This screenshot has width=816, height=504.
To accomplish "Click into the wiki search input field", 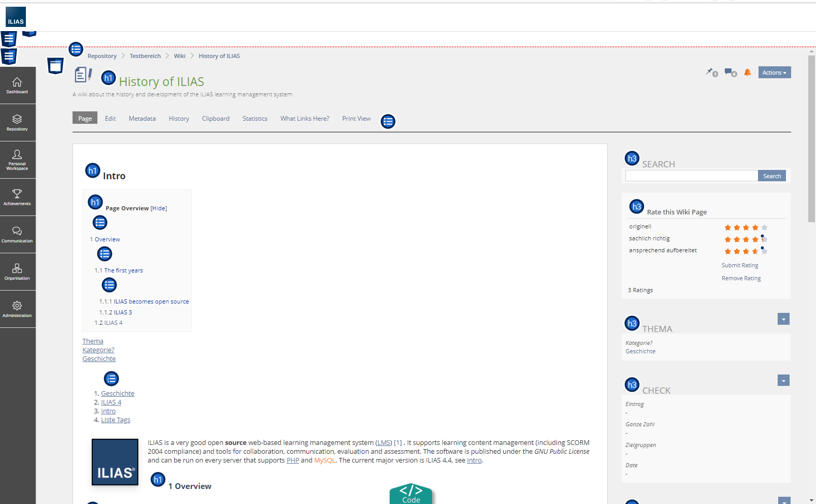I will [691, 176].
